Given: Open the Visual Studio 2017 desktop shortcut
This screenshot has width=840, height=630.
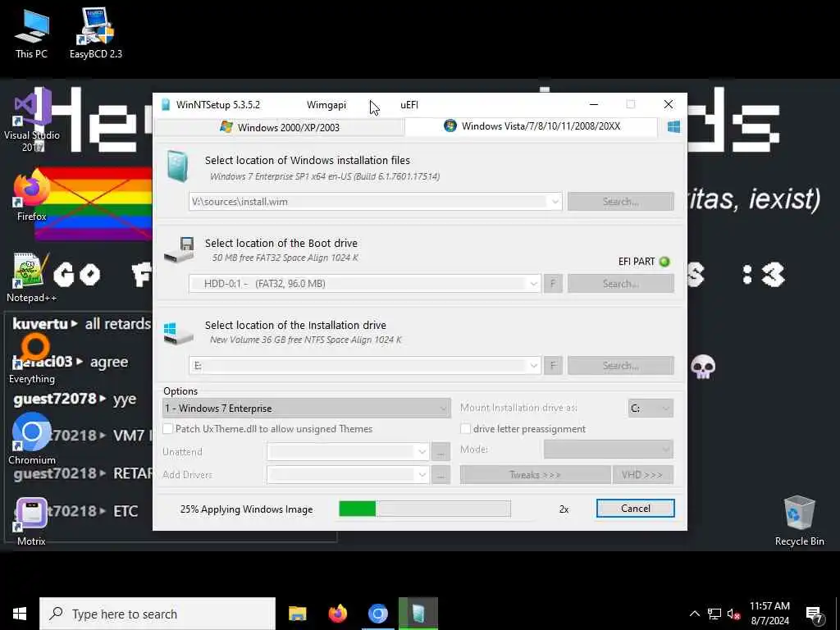Looking at the screenshot, I should point(32,120).
